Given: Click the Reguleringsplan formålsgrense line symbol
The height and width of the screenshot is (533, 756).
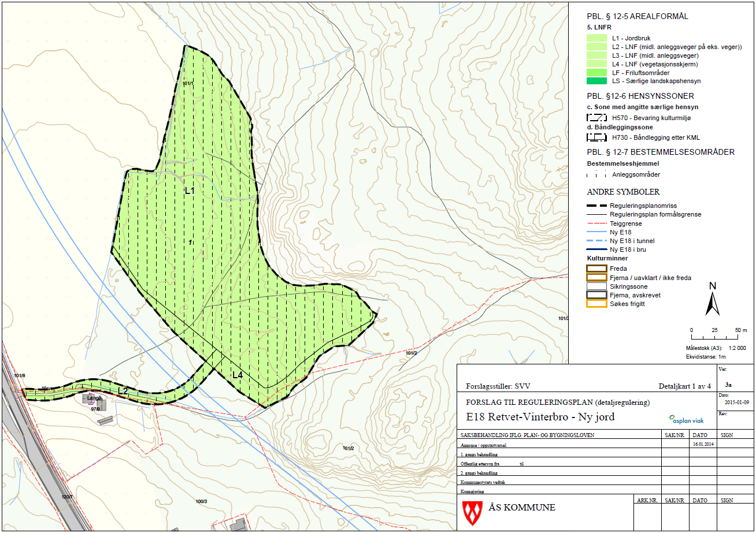Looking at the screenshot, I should click(596, 214).
